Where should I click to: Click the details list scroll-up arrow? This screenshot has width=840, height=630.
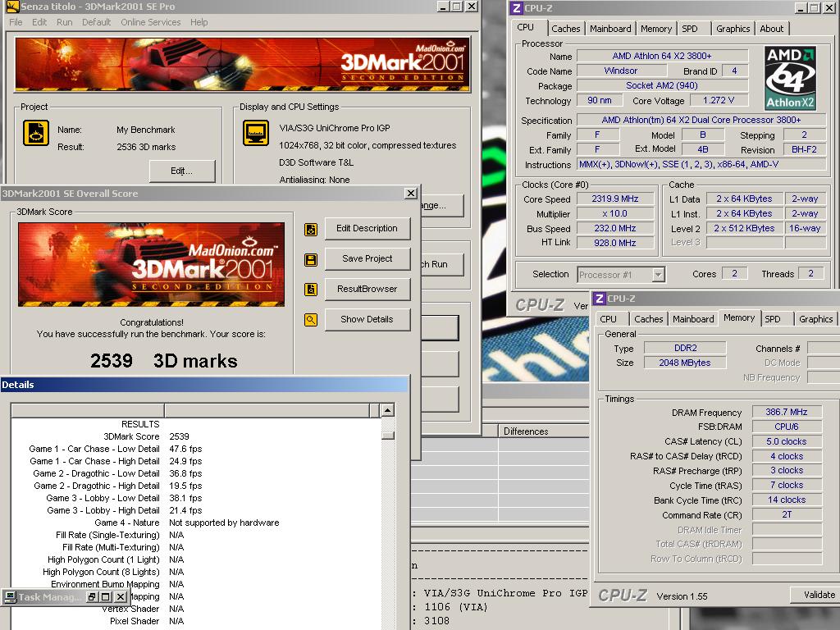387,410
